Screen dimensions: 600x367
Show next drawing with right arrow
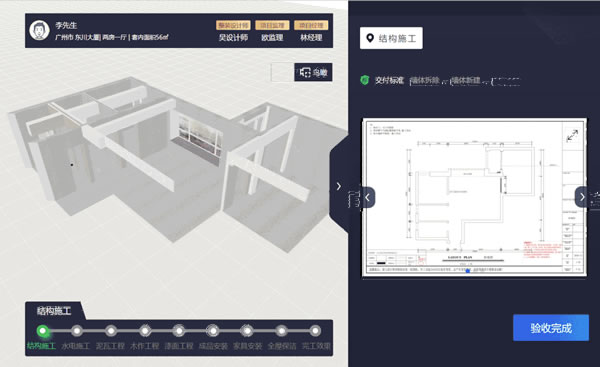(581, 197)
